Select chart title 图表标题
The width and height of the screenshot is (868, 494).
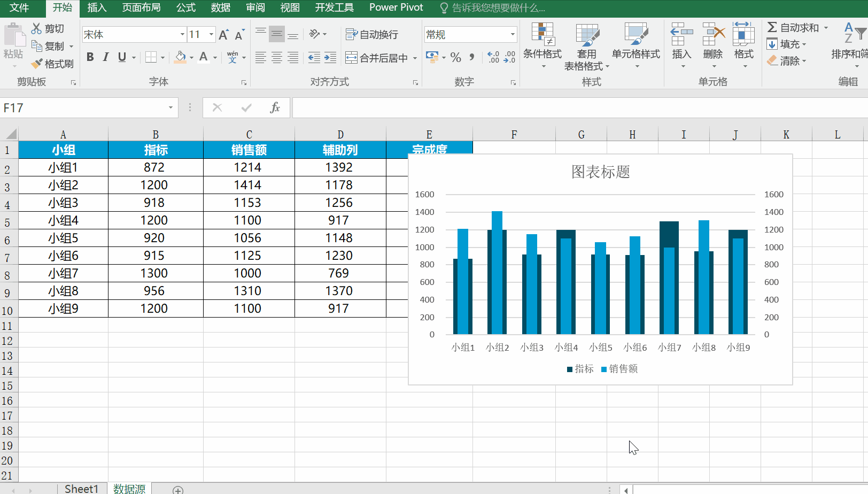coord(601,172)
